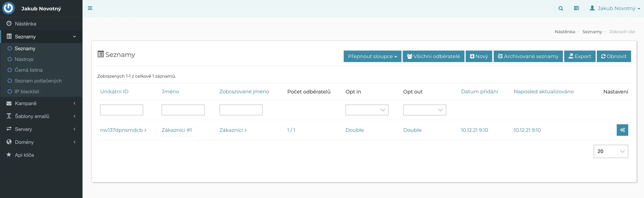The width and height of the screenshot is (644, 198).
Task: Click the Unikátní ID filter input field
Action: [121, 110]
